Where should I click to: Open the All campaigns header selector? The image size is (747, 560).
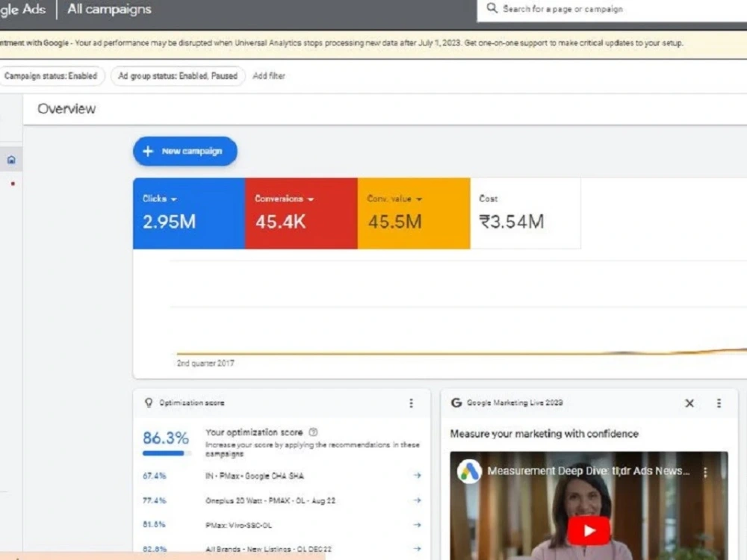point(109,9)
